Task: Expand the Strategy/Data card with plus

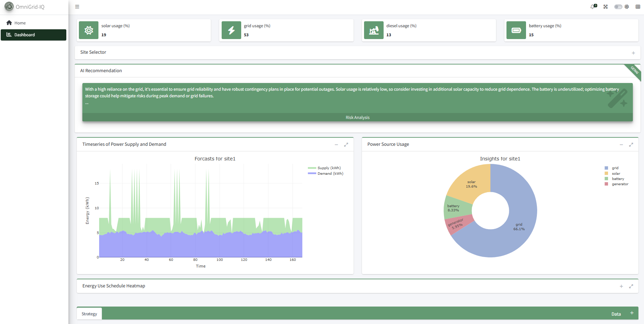Action: click(632, 313)
